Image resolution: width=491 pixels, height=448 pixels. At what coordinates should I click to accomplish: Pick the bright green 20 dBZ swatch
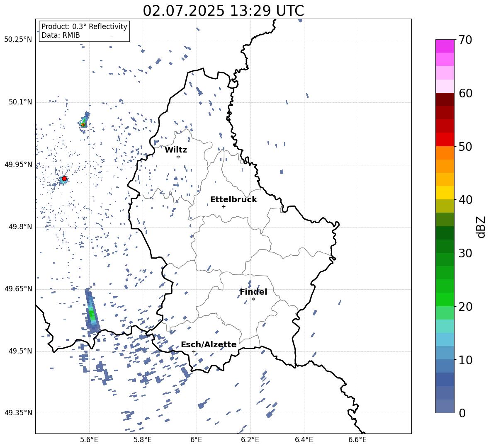coord(445,299)
